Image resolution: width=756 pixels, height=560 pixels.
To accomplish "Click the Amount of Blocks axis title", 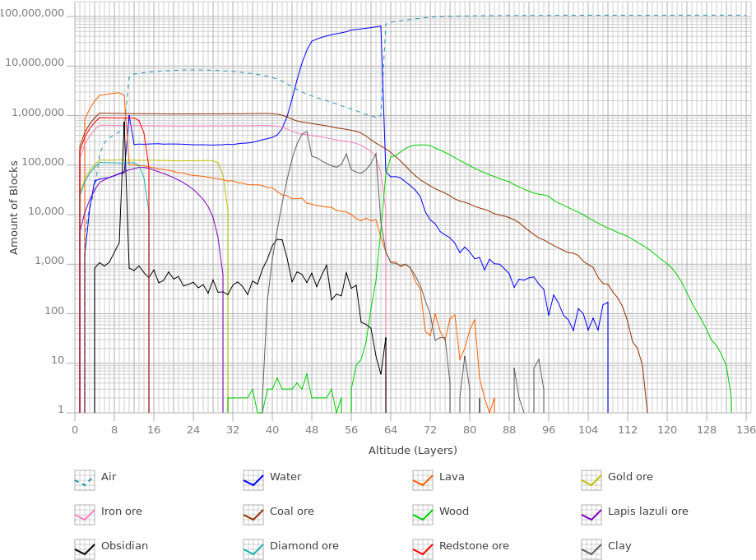I will pos(13,207).
